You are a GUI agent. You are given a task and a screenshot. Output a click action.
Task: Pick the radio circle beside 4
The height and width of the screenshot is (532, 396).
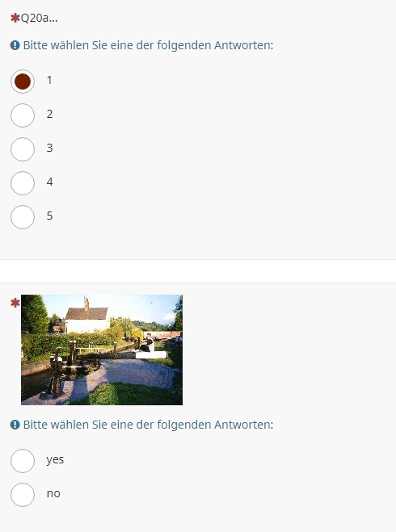point(23,183)
